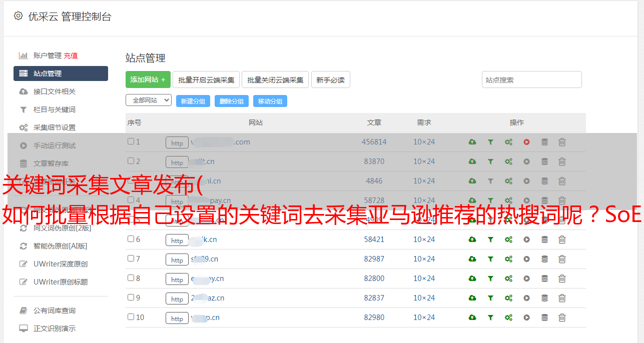Tick the checkbox for site row 2
The width and height of the screenshot is (644, 343).
point(131,161)
